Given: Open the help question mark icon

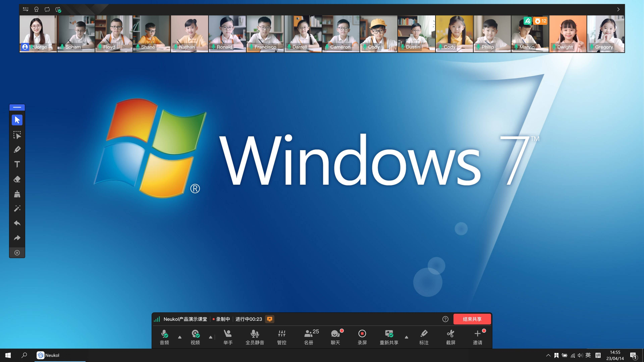Looking at the screenshot, I should click(445, 319).
